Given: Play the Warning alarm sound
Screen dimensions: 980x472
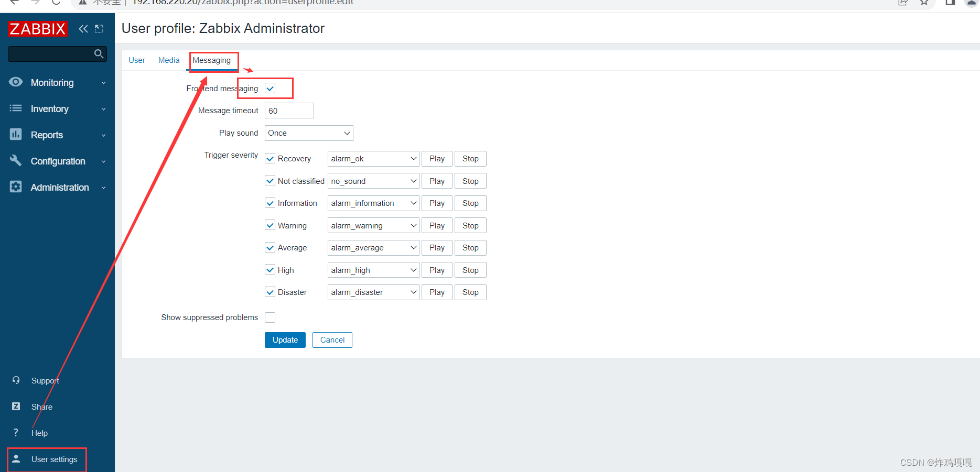Looking at the screenshot, I should (437, 225).
